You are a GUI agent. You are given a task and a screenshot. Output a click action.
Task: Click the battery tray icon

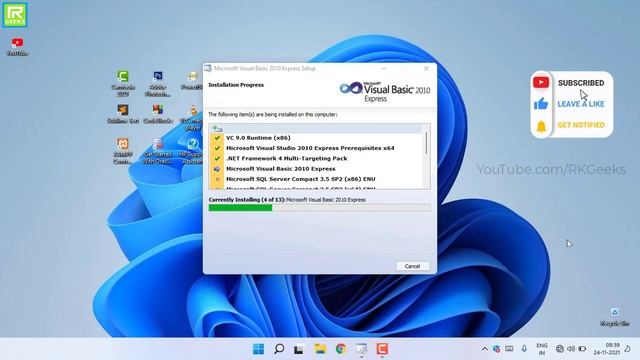[582, 349]
